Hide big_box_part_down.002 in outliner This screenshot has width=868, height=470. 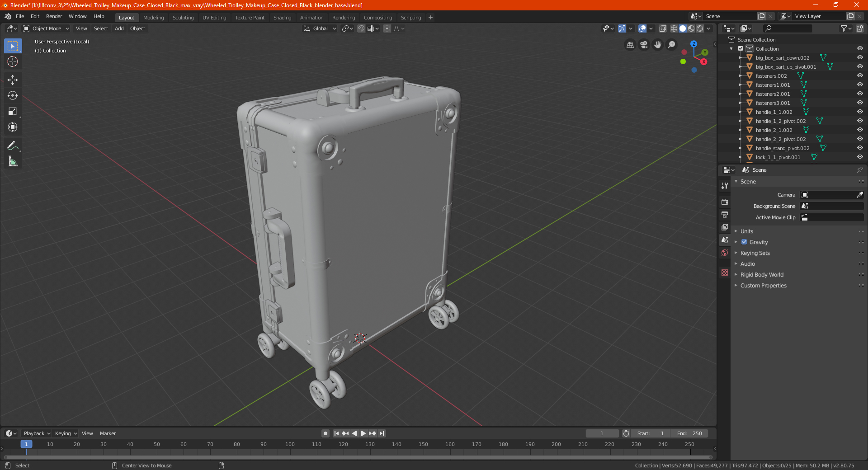pyautogui.click(x=860, y=58)
